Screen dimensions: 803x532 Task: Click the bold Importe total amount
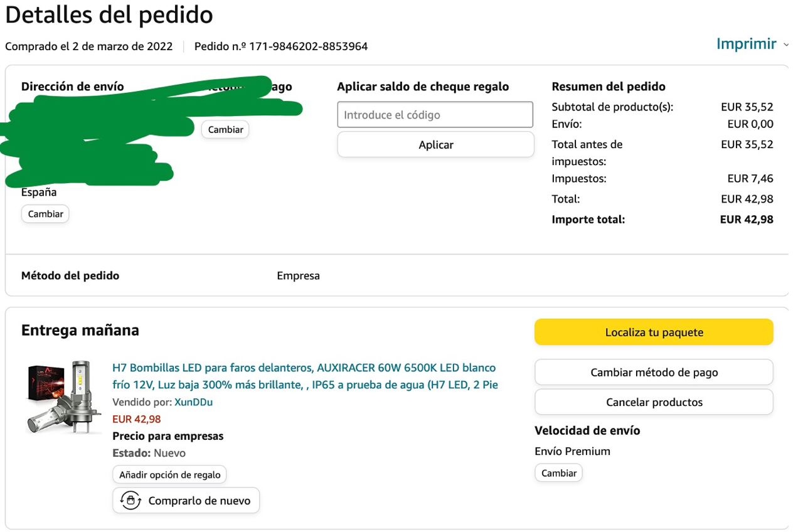click(746, 220)
